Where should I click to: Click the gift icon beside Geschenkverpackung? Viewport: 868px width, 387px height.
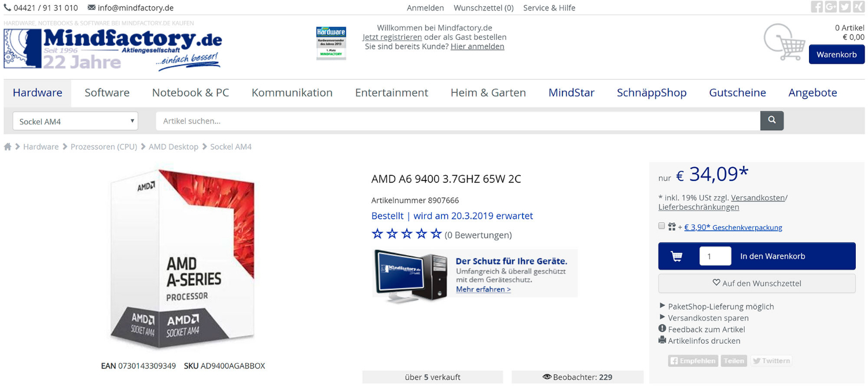pyautogui.click(x=672, y=227)
